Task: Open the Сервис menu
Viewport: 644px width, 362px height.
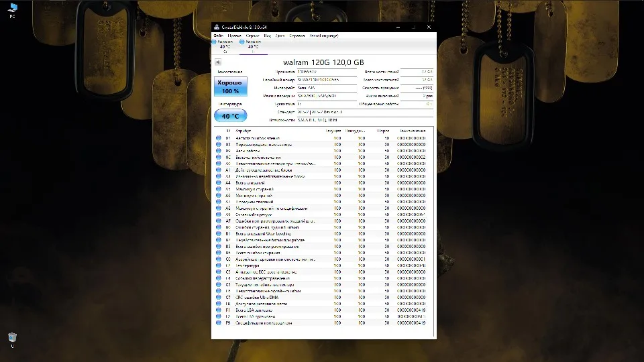Action: coord(253,36)
